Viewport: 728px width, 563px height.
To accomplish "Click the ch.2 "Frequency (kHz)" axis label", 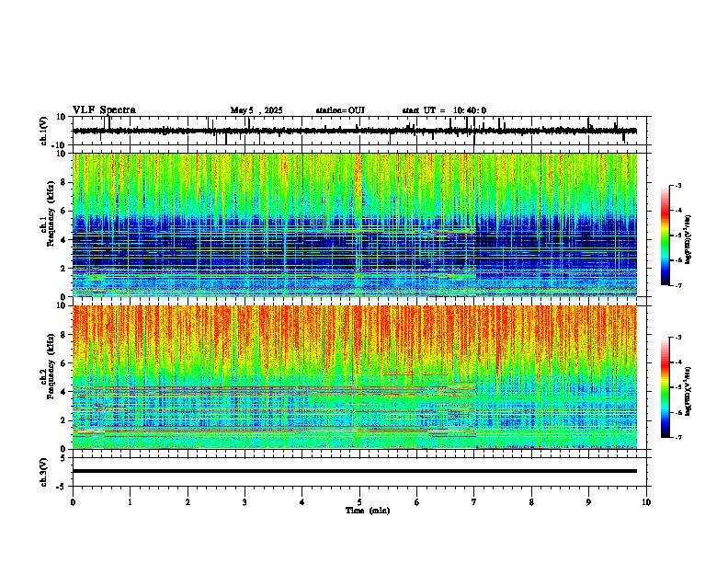I will click(50, 366).
